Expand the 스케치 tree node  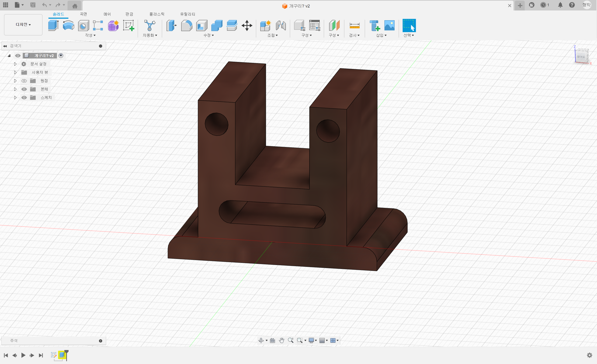[x=15, y=98]
